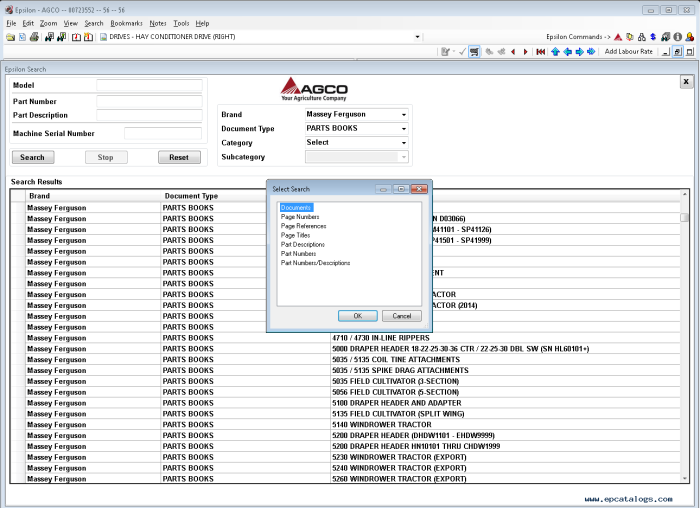Click the Model input field
This screenshot has height=508, width=700.
click(x=149, y=85)
